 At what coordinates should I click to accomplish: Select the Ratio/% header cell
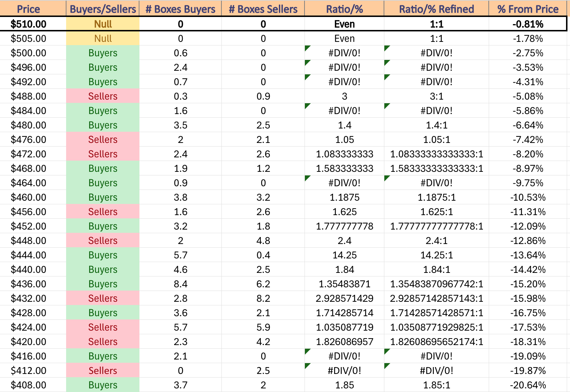344,8
